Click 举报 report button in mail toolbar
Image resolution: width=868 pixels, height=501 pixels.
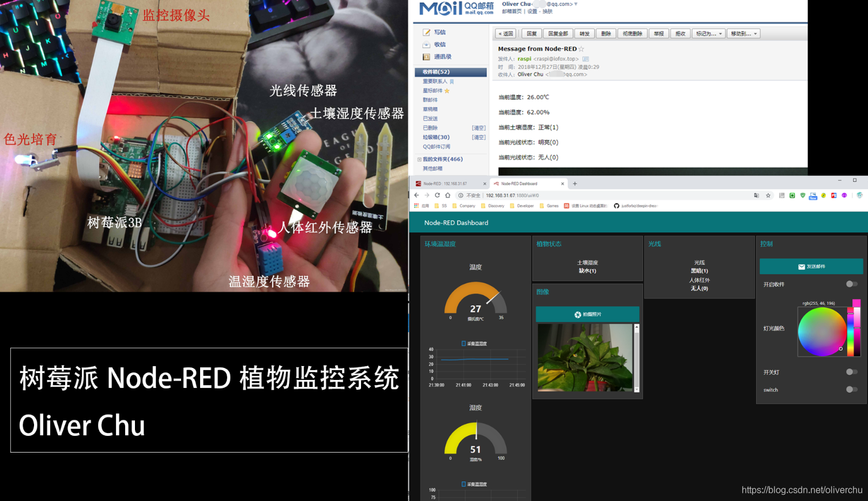(x=659, y=33)
